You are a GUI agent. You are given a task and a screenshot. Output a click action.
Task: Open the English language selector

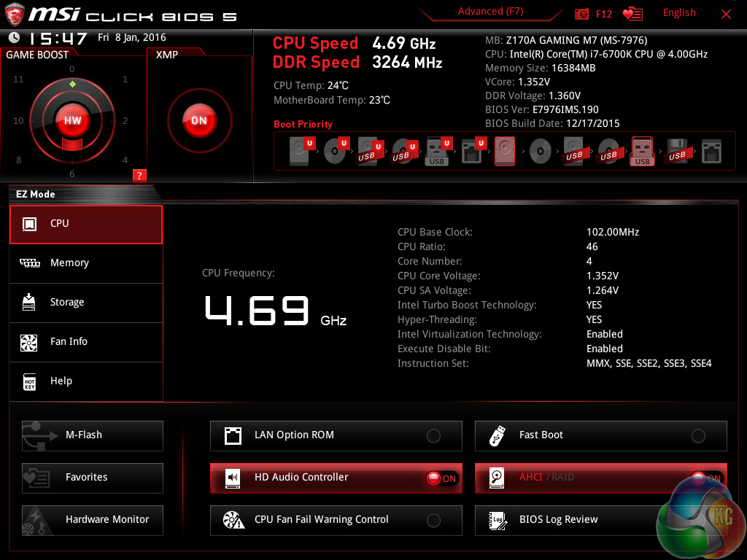[x=679, y=13]
